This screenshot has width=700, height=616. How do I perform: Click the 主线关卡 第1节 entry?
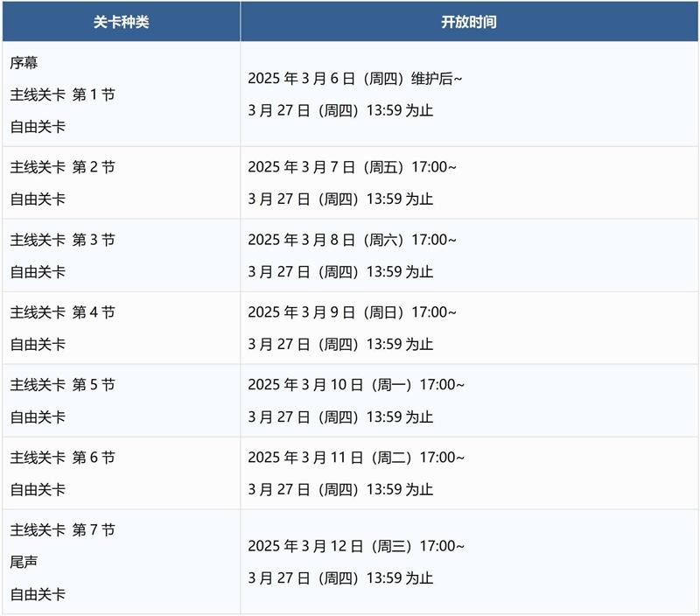(62, 94)
